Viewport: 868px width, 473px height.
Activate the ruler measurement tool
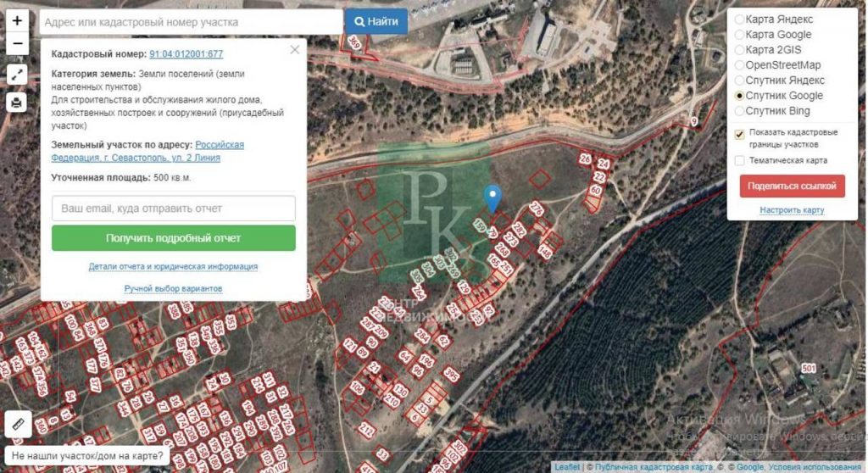[18, 425]
